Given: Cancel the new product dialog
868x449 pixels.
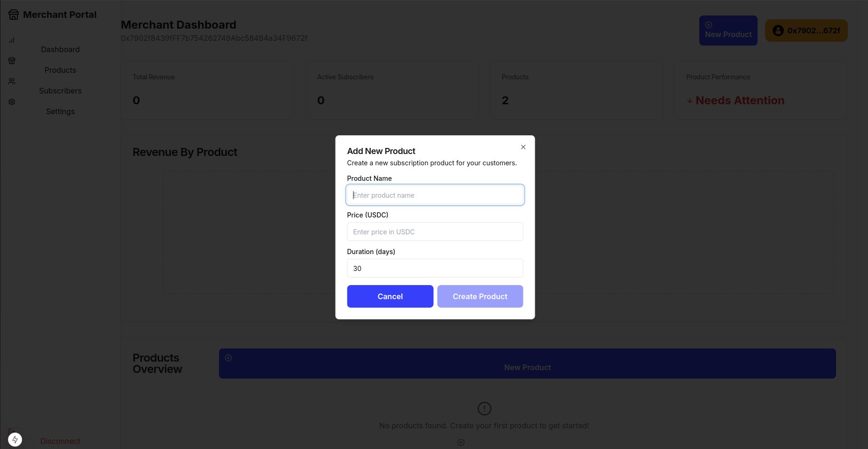Looking at the screenshot, I should click(390, 296).
